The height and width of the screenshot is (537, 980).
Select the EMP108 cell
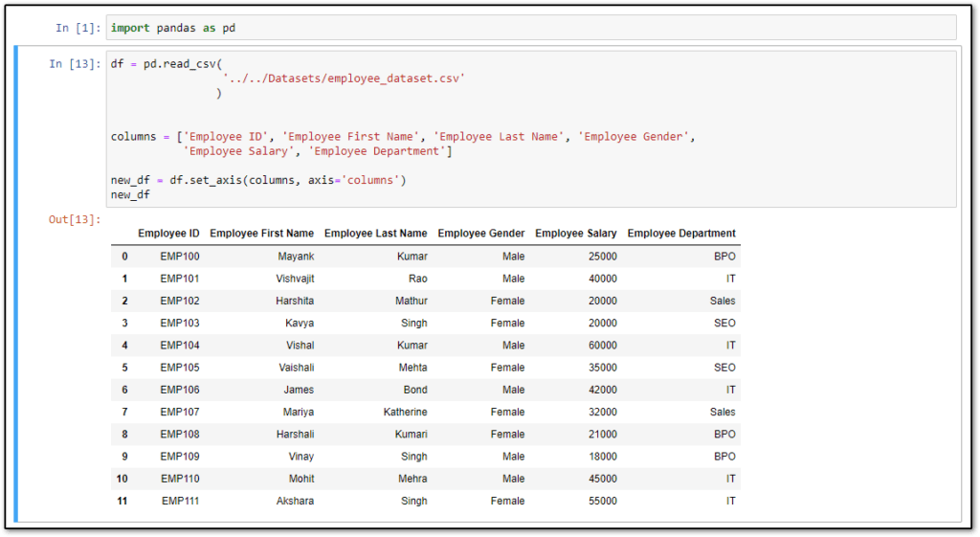[180, 434]
